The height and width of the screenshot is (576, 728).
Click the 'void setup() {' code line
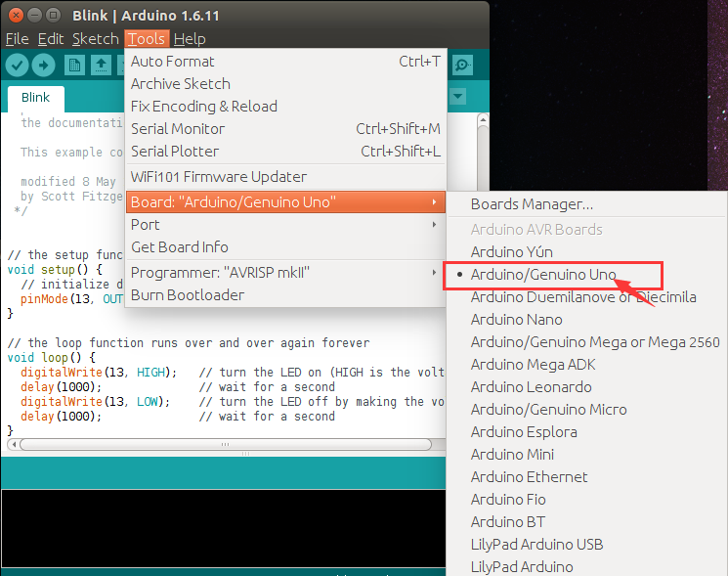pyautogui.click(x=55, y=270)
